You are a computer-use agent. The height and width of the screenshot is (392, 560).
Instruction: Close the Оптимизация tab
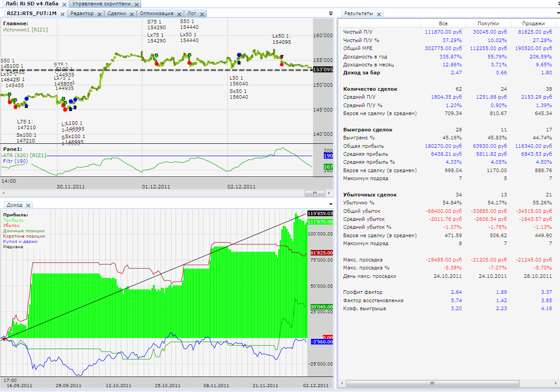[x=179, y=14]
